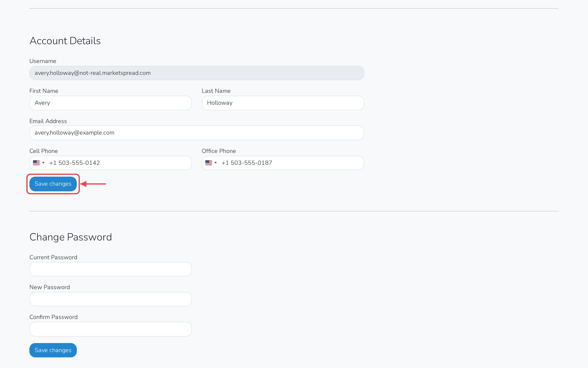Click the Email Address label
Image resolution: width=588 pixels, height=368 pixels.
(48, 121)
